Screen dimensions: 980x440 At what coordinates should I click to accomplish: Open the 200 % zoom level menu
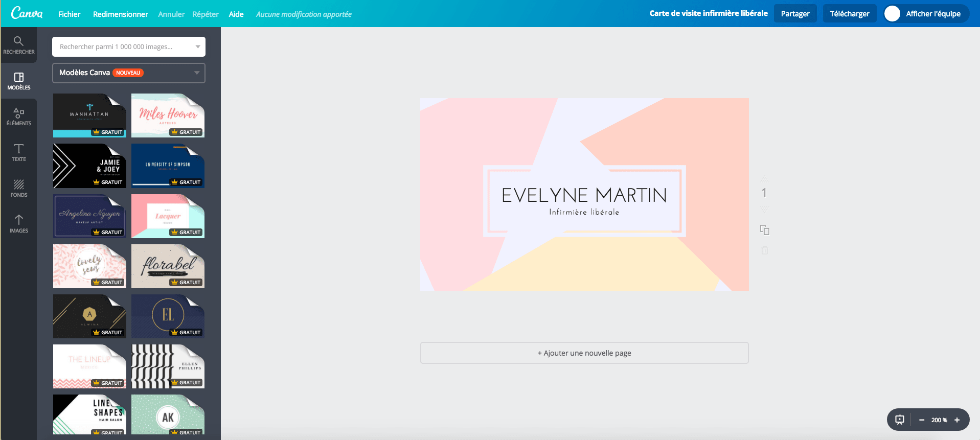click(939, 420)
